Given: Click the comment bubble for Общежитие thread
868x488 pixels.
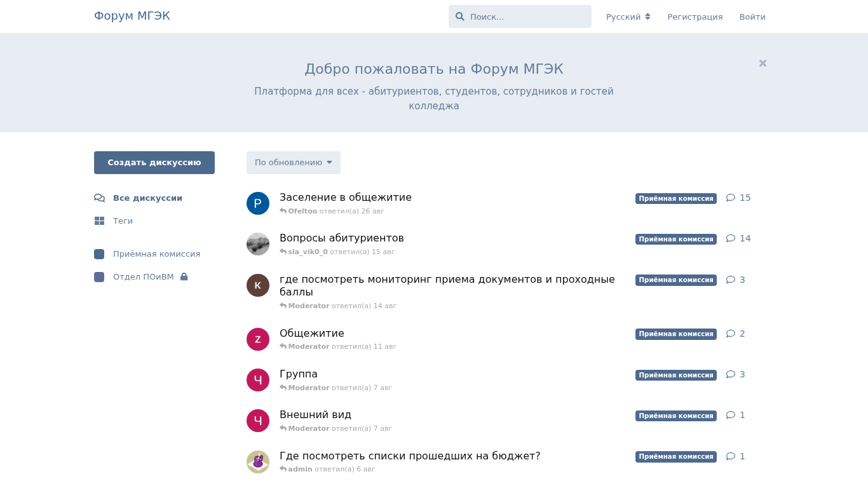Looking at the screenshot, I should tap(731, 334).
